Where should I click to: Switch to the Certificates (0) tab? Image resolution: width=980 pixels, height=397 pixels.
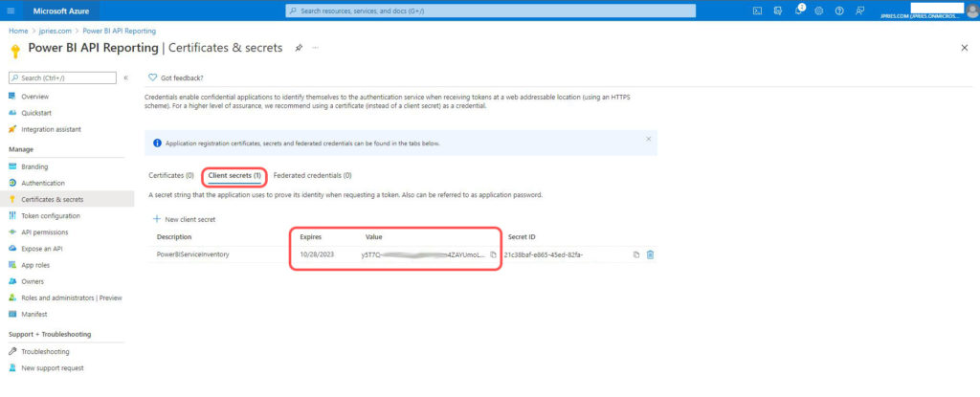click(171, 176)
